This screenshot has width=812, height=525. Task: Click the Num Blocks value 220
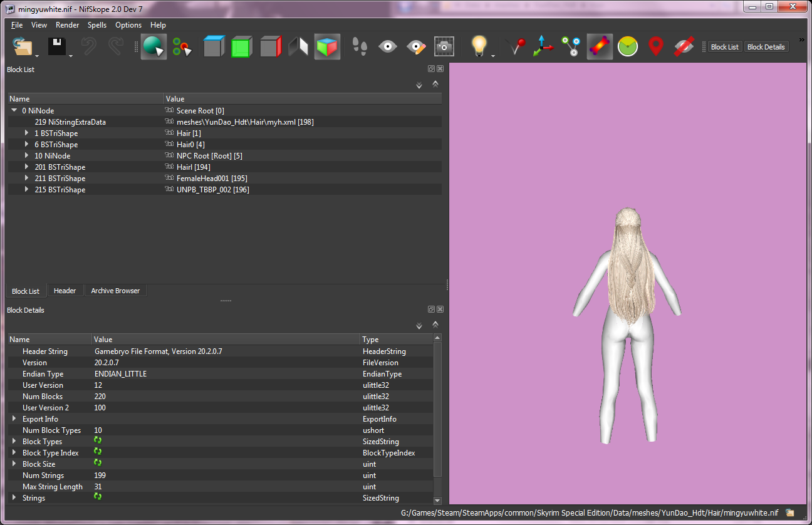tap(100, 397)
